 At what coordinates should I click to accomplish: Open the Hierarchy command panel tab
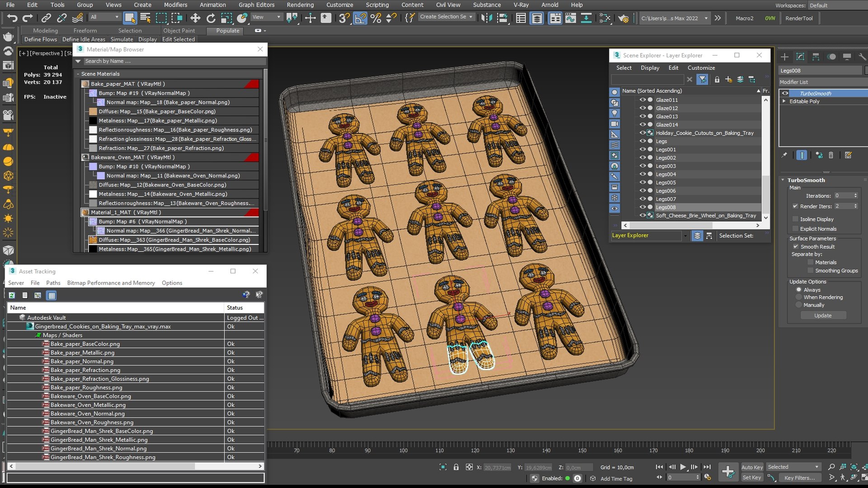pyautogui.click(x=816, y=56)
